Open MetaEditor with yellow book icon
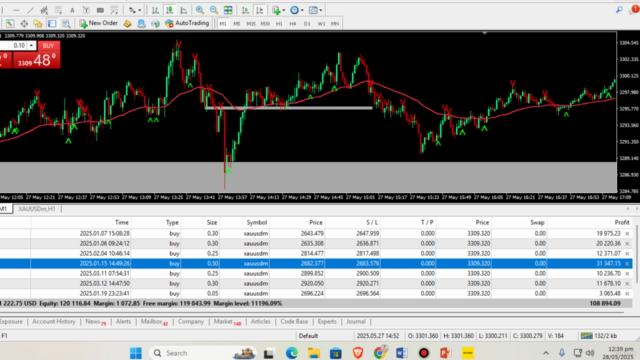640x360 pixels. tap(127, 24)
